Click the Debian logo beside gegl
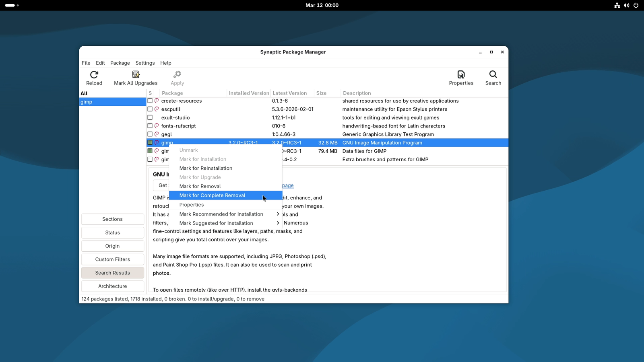The width and height of the screenshot is (644, 362). click(157, 134)
